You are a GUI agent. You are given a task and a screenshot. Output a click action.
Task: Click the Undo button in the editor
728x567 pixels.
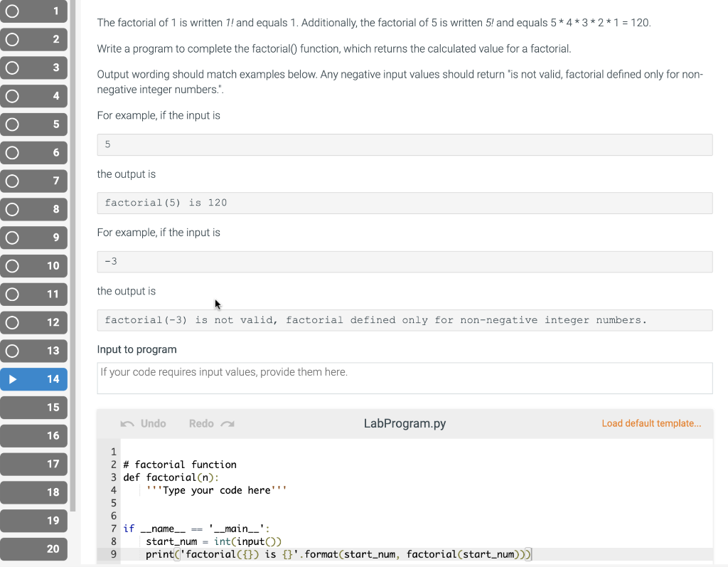(143, 424)
